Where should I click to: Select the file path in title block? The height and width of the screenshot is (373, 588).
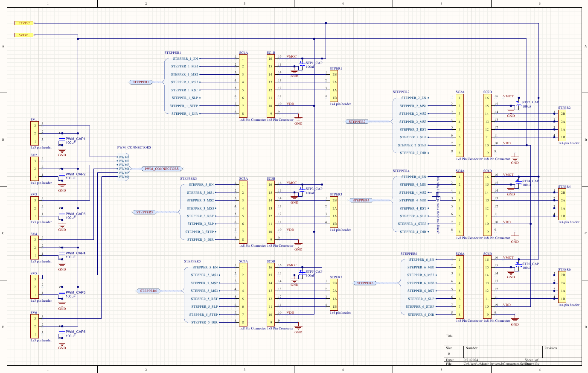497,364
